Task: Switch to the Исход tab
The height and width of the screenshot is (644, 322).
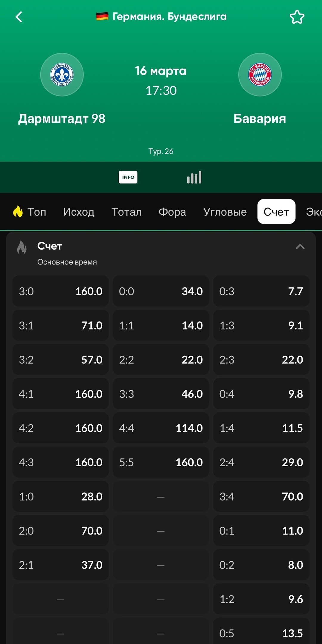Action: click(79, 212)
